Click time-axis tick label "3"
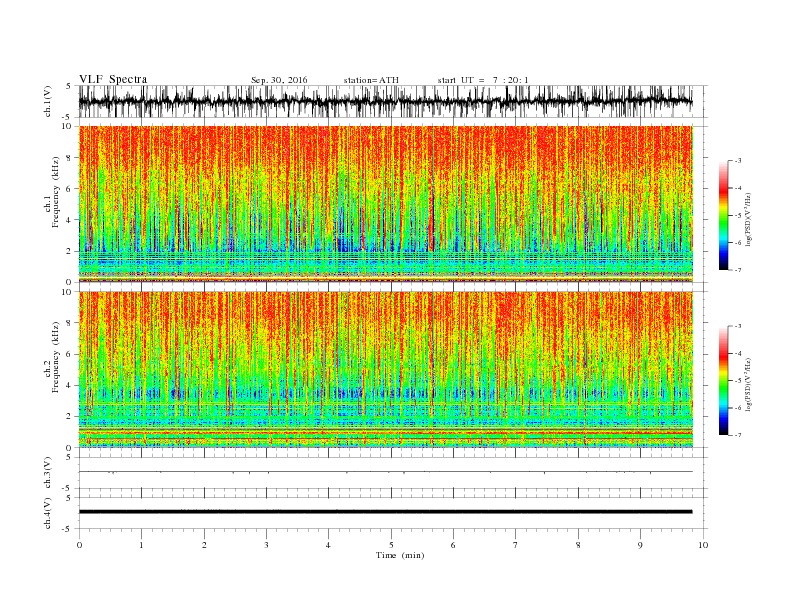 pos(266,545)
